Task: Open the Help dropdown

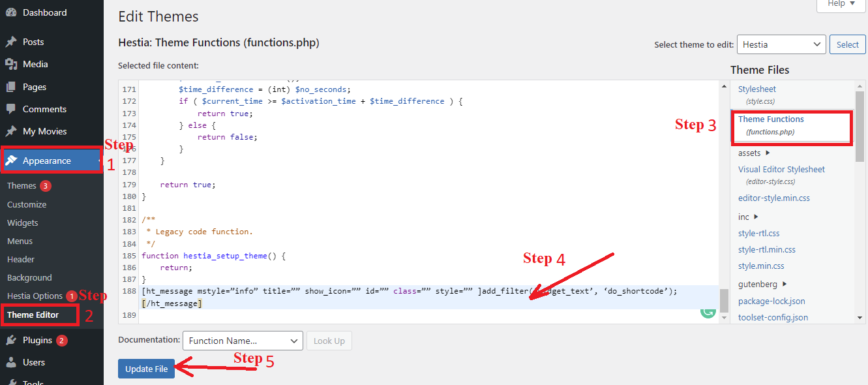Action: pos(841,4)
